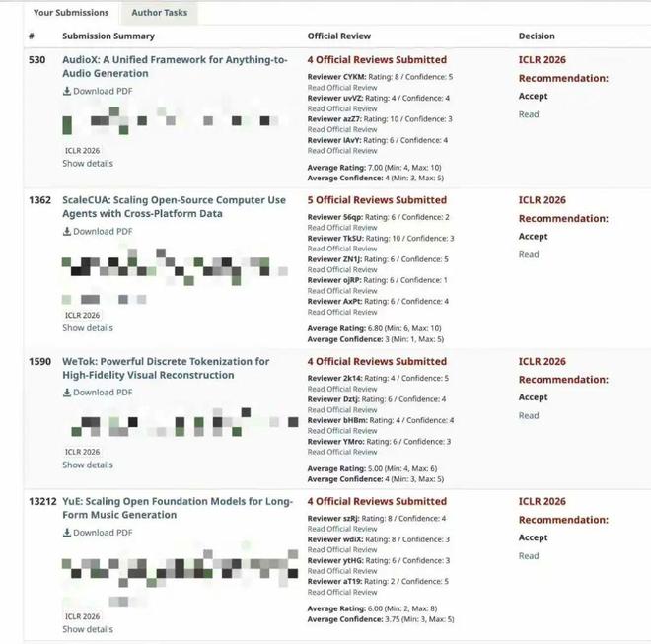Viewport: 651px width, 644px height.
Task: Read official review from Reviewer bHBm
Action: click(x=342, y=431)
